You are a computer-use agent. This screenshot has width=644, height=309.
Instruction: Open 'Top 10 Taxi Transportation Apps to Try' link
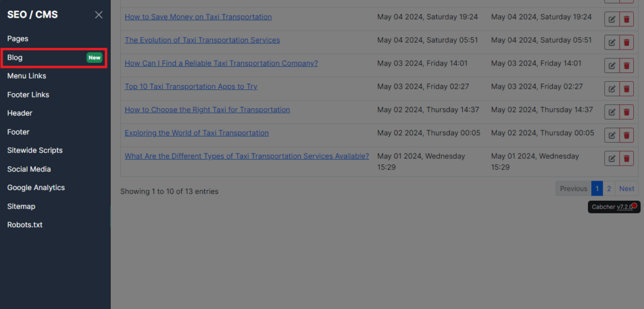pos(191,87)
